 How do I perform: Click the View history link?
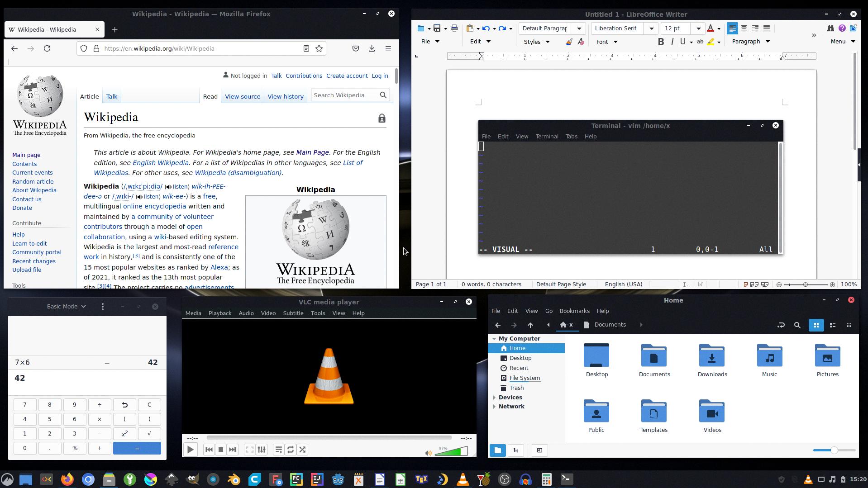[285, 96]
